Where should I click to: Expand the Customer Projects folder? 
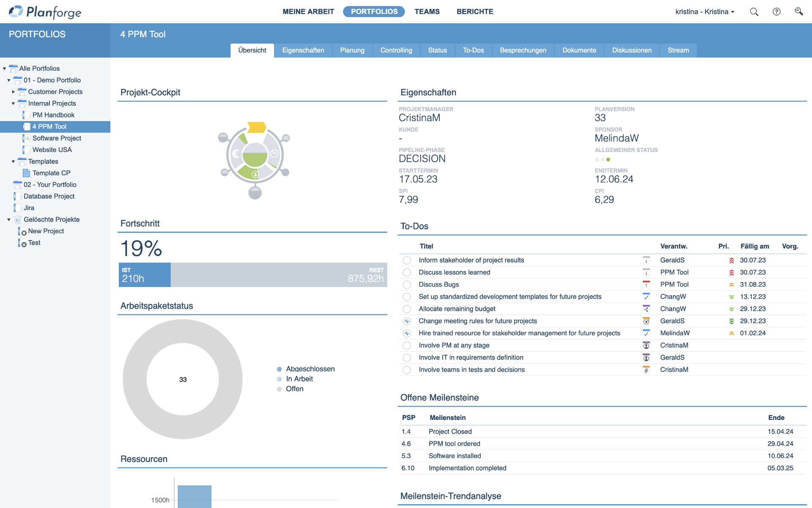click(x=13, y=91)
